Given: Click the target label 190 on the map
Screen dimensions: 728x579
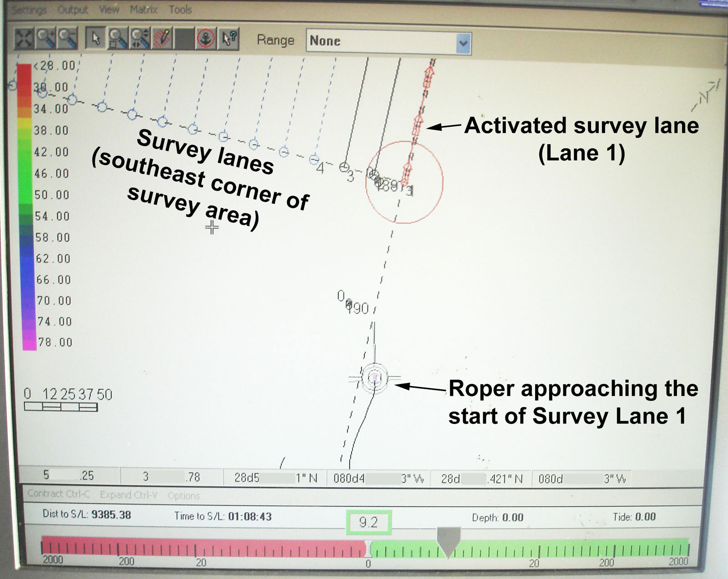Looking at the screenshot, I should click(358, 308).
